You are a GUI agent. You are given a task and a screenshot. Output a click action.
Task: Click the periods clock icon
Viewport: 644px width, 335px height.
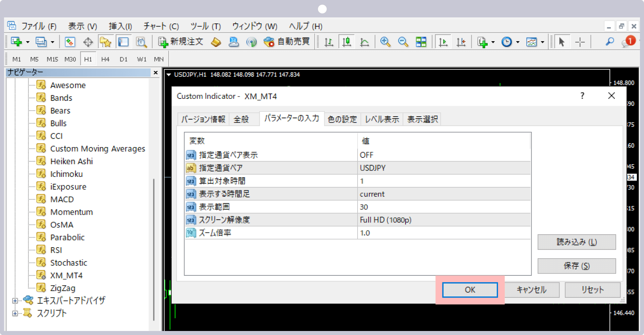coord(506,42)
